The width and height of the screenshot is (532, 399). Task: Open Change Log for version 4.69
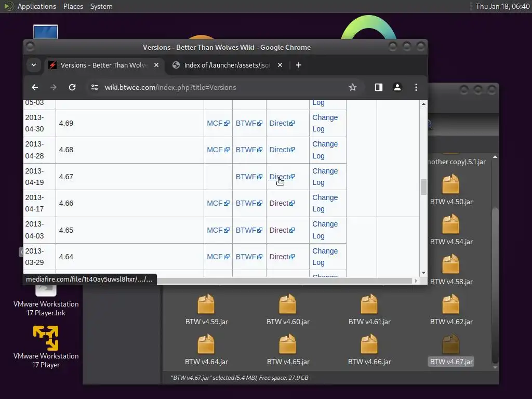(325, 123)
